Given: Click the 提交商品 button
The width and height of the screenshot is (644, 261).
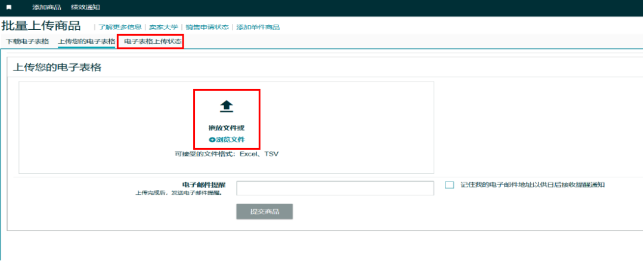Looking at the screenshot, I should pos(265,211).
